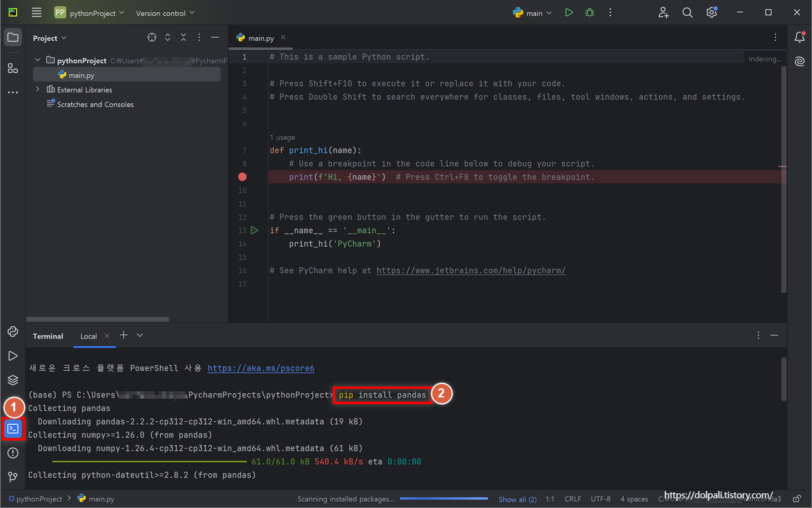Open the Run tool window icon
Image resolution: width=812 pixels, height=508 pixels.
point(13,355)
